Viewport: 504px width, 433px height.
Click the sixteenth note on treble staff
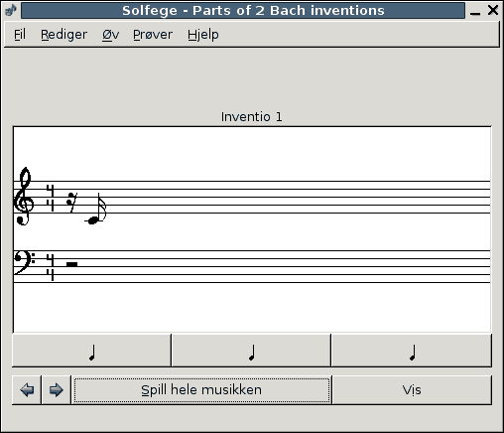pyautogui.click(x=96, y=209)
